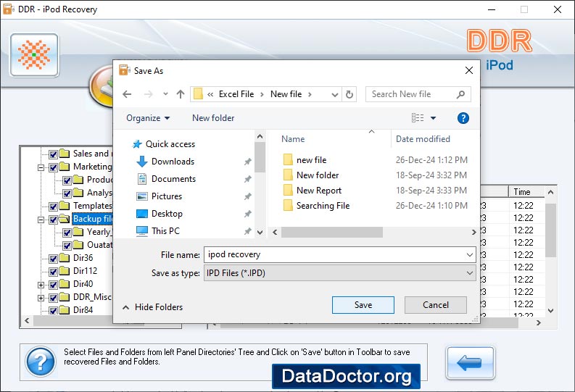Image resolution: width=575 pixels, height=392 pixels.
Task: Click the blue help question mark in status panel
Action: coord(41,362)
